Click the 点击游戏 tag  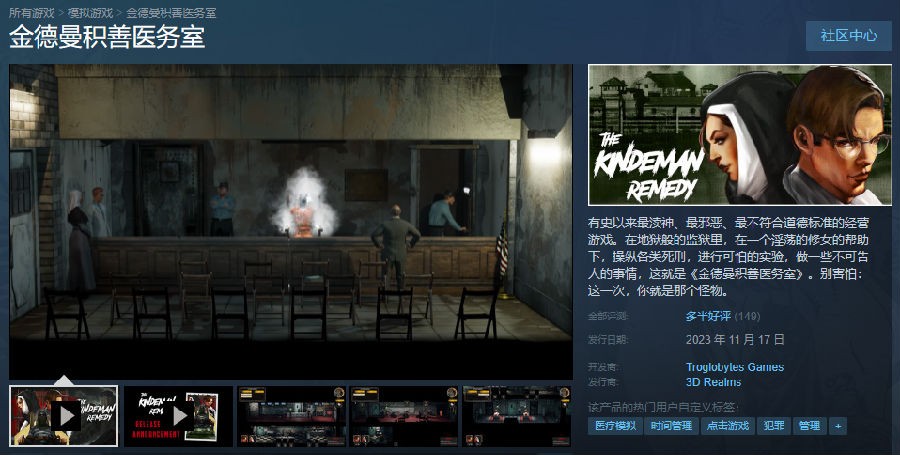point(727,426)
